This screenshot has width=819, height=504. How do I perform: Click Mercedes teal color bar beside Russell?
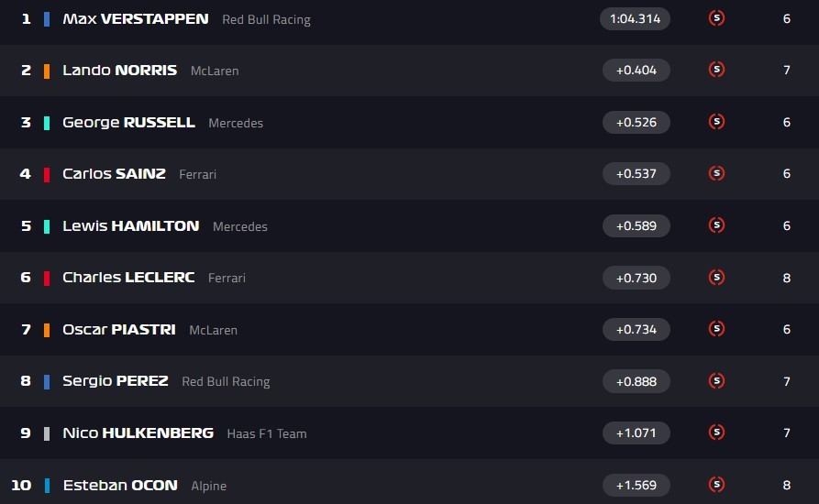click(x=47, y=123)
